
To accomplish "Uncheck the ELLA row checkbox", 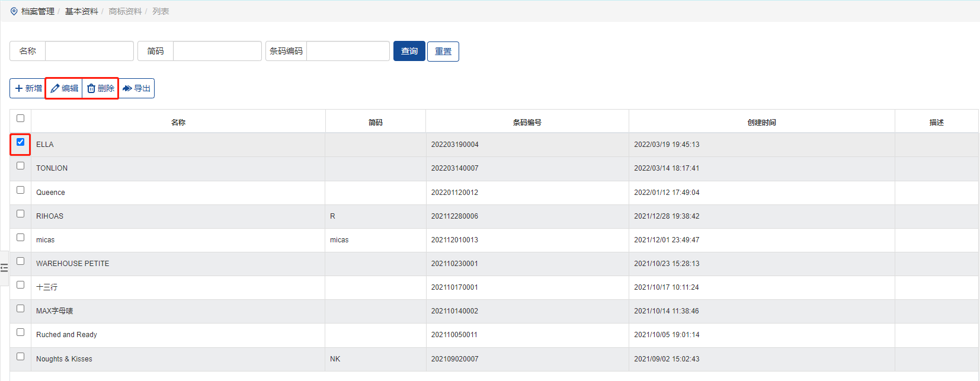I will (x=20, y=142).
